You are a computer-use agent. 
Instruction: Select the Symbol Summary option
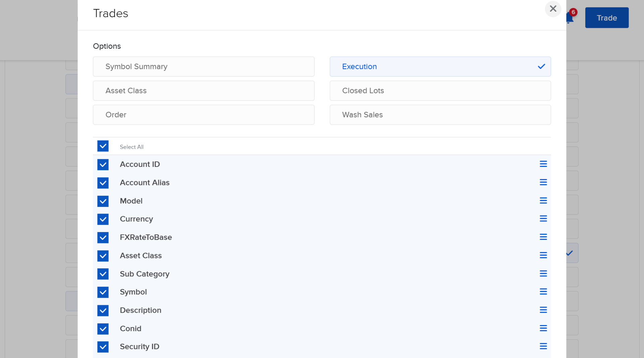[204, 66]
